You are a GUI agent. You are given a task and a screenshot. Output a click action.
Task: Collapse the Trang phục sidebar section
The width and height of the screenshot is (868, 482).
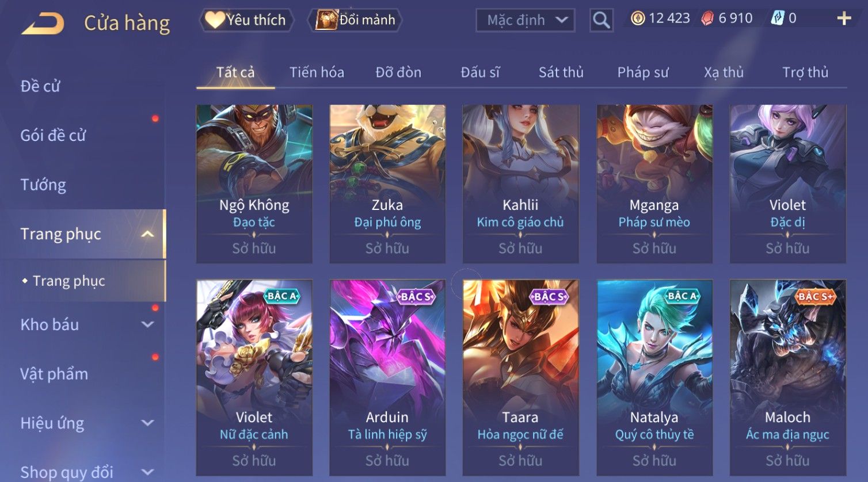pyautogui.click(x=147, y=234)
